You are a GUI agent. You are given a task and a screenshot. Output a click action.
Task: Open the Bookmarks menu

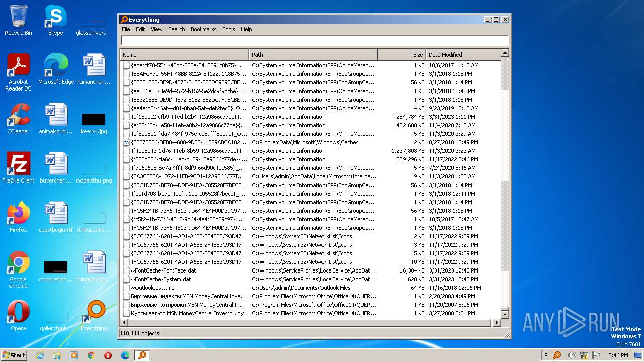tap(203, 29)
